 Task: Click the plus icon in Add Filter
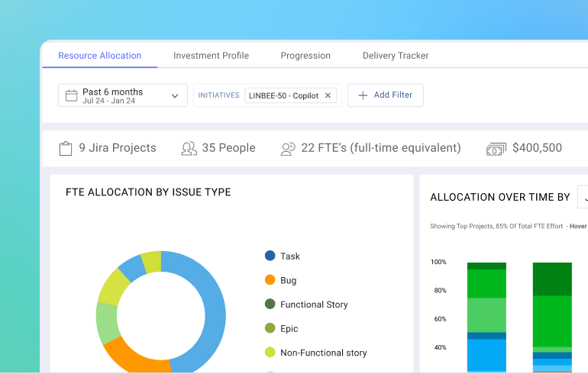point(363,95)
